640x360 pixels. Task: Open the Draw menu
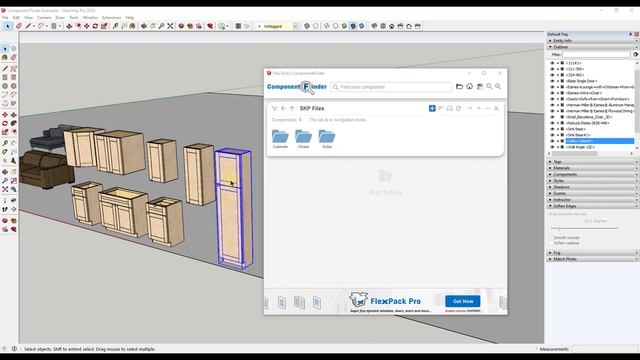tap(60, 18)
